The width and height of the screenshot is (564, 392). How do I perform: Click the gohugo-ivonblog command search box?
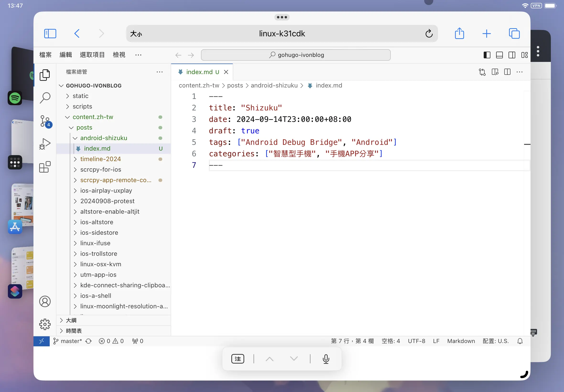[296, 55]
